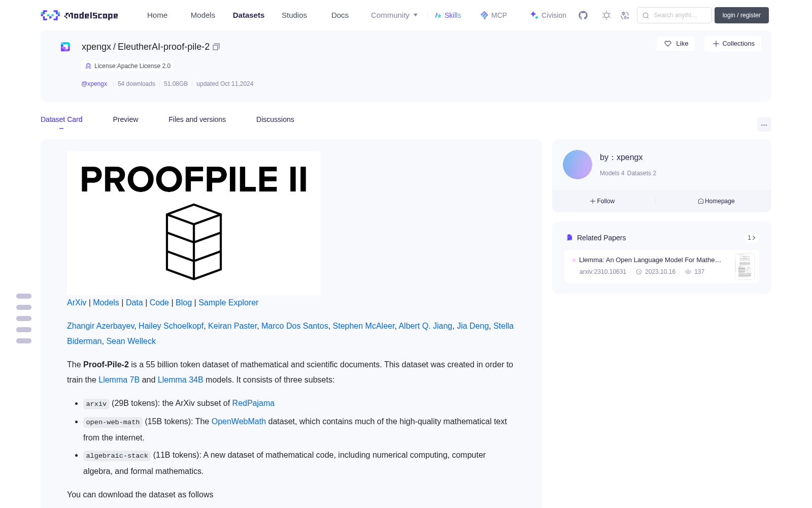
Task: Click the login / register button
Action: point(741,15)
